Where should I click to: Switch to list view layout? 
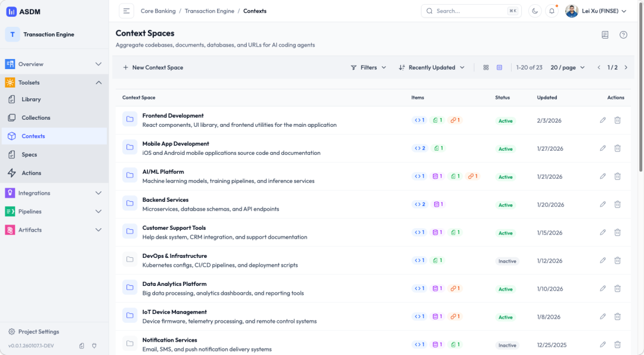[500, 68]
